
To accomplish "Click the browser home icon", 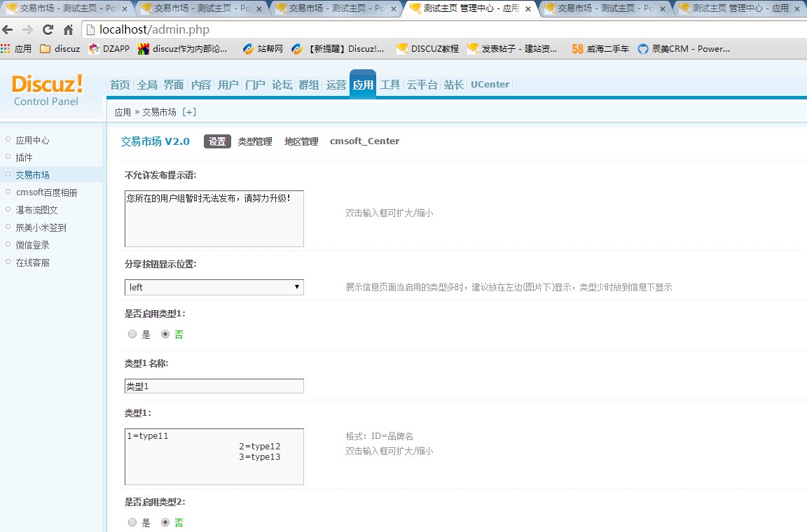I will pos(68,30).
